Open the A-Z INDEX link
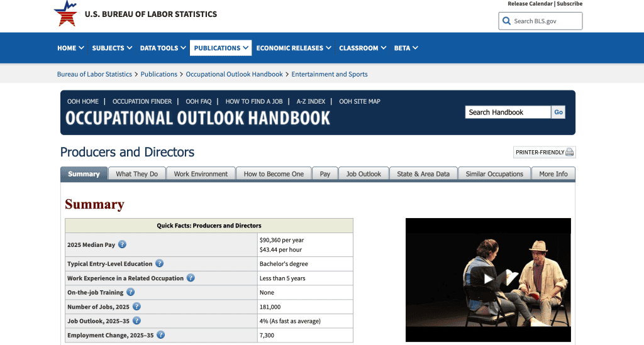Image resolution: width=644 pixels, height=345 pixels. (311, 101)
